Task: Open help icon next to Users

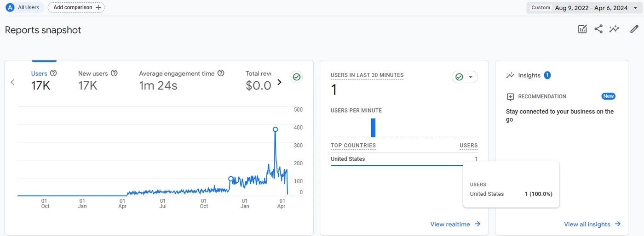Action: [53, 73]
